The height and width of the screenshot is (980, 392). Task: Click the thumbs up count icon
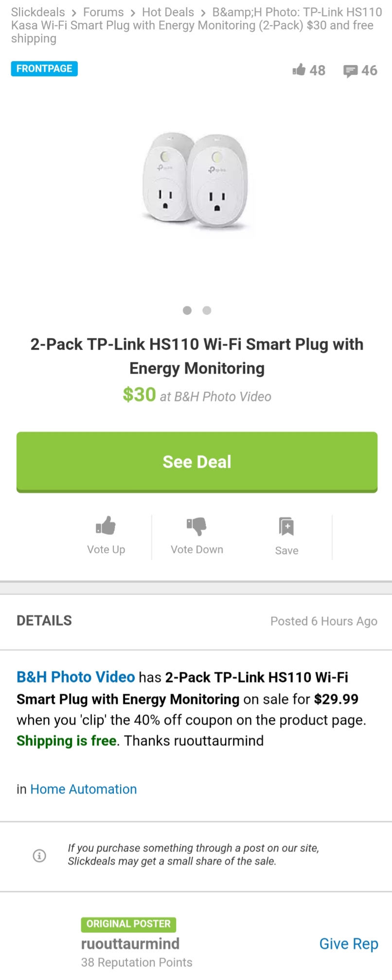point(299,70)
